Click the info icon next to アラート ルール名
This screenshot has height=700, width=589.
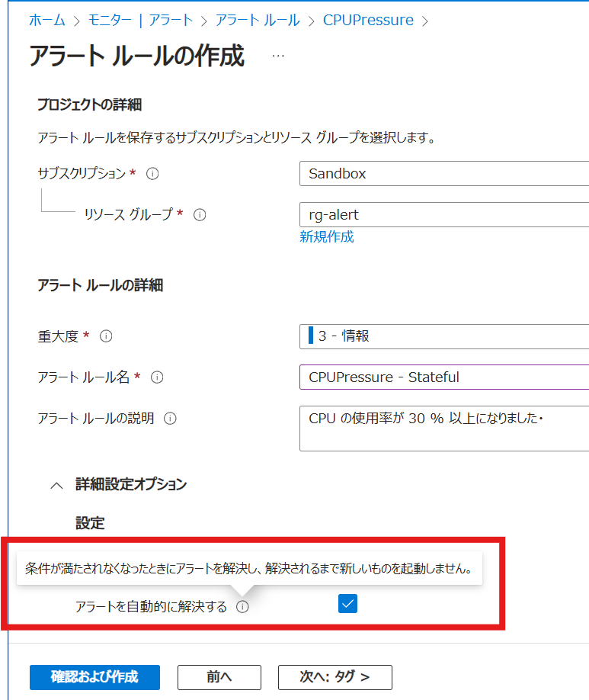157,377
